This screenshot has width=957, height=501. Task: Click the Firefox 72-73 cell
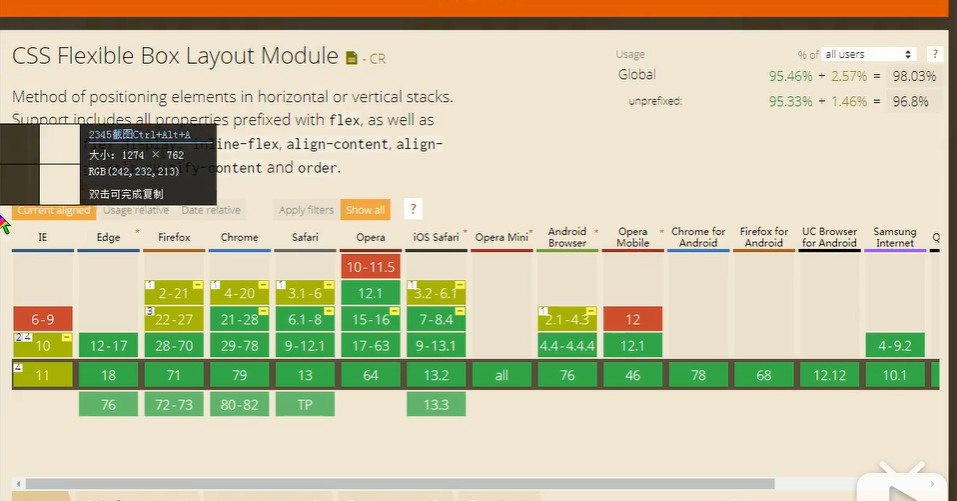click(x=174, y=405)
